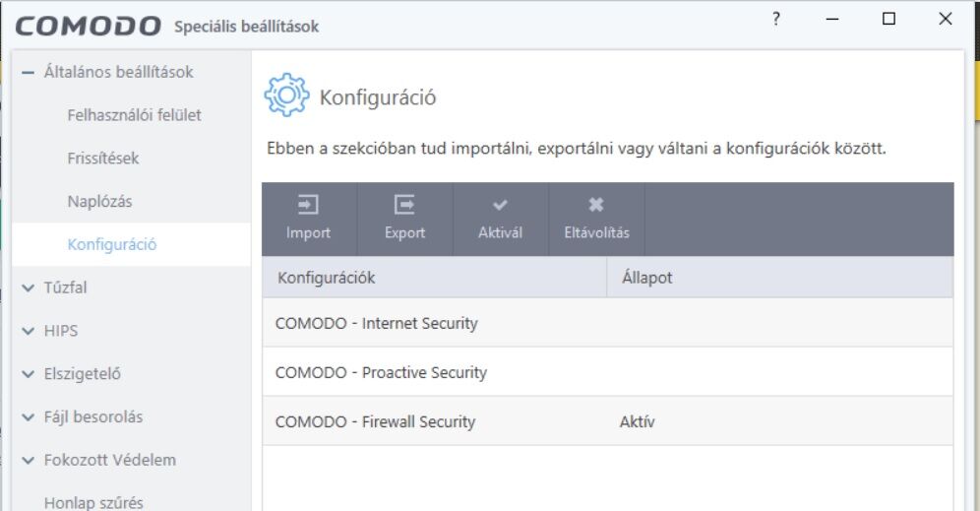Expand the Fokozott Védelem section
Viewport: 980px width, 511px height.
coord(28,461)
